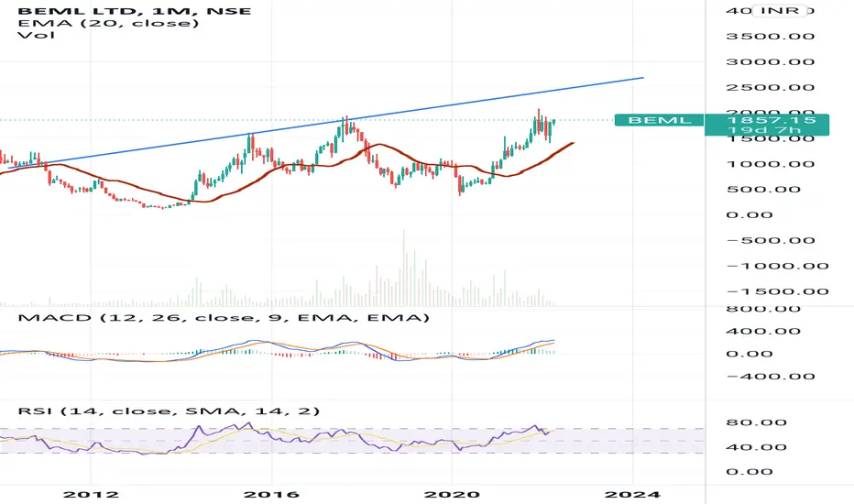Select the Vol indicator legend
This screenshot has height=504, width=854.
click(36, 36)
